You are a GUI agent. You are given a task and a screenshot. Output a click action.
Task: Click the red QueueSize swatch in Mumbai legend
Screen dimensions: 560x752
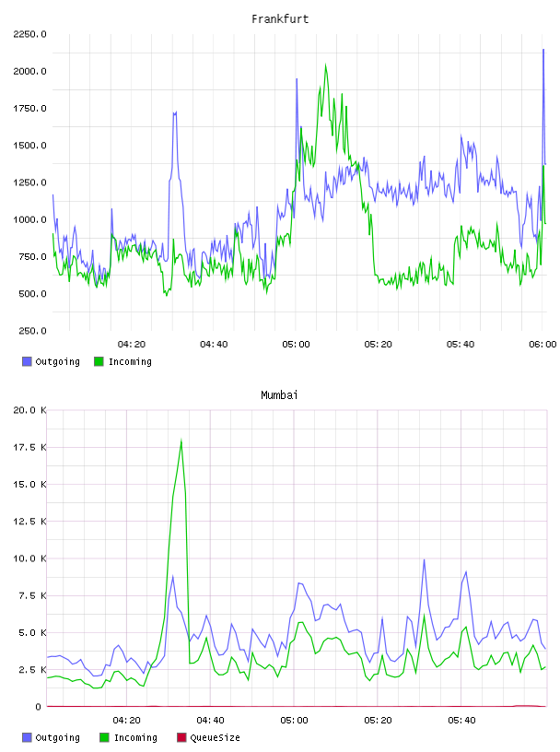click(x=181, y=737)
